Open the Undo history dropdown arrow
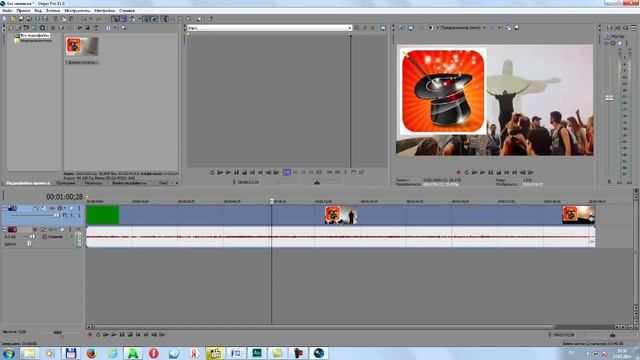The height and width of the screenshot is (360, 640). 90,19
